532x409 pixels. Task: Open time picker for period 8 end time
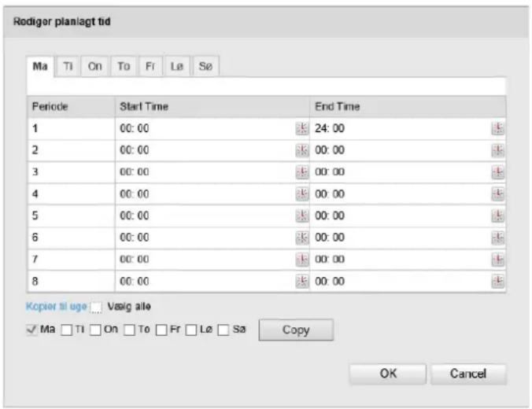[x=497, y=281]
